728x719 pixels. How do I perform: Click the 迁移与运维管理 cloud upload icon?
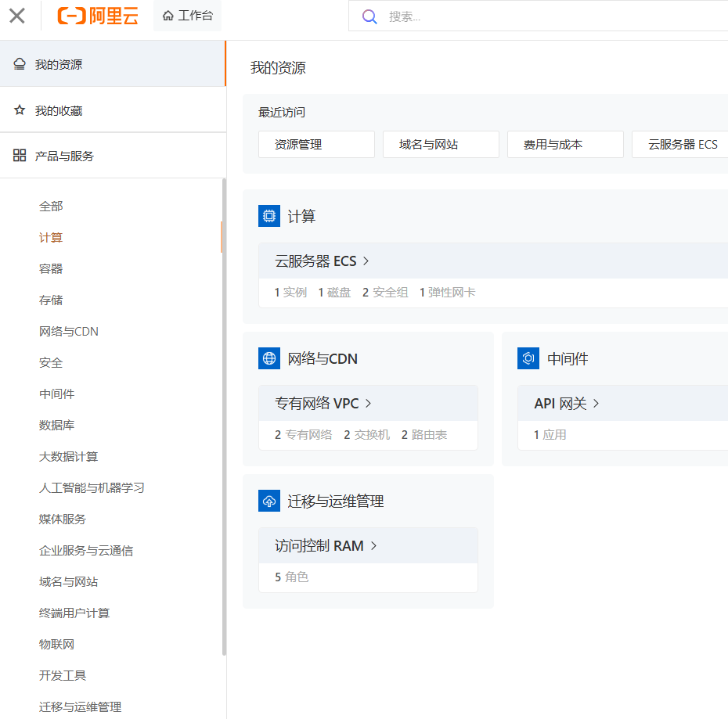[x=269, y=501]
